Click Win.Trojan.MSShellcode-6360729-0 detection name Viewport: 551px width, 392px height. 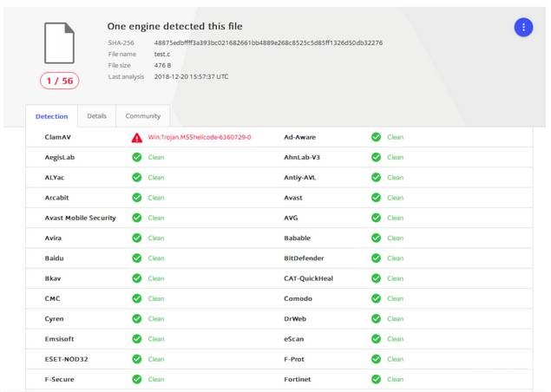(200, 137)
